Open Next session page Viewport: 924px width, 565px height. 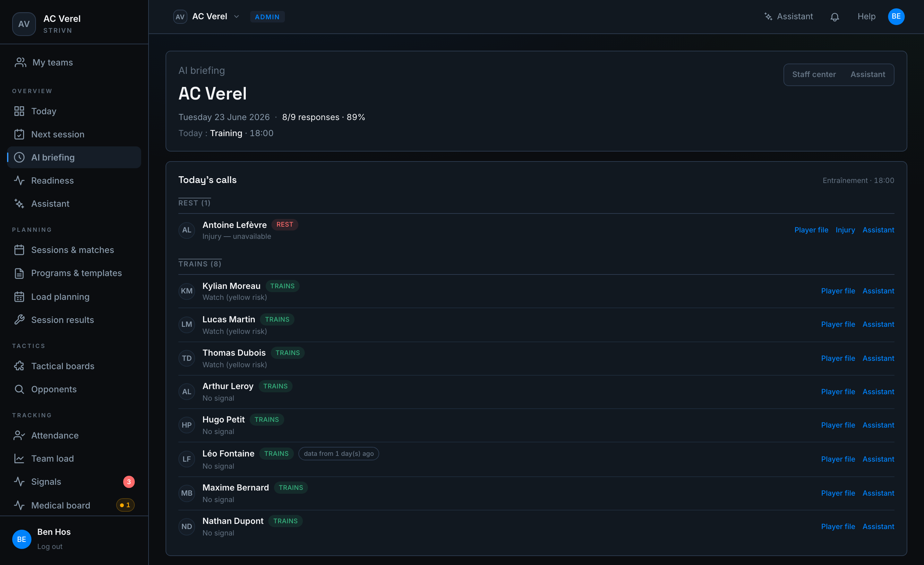point(74,134)
